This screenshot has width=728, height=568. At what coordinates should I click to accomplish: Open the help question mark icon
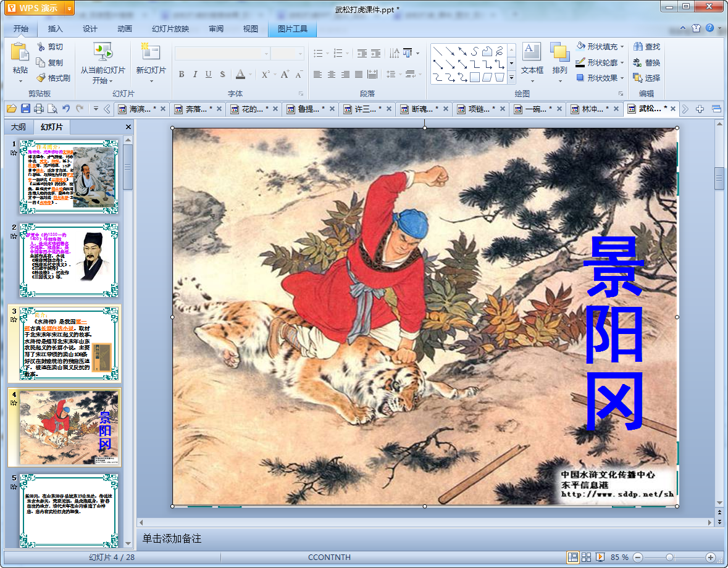click(x=709, y=28)
